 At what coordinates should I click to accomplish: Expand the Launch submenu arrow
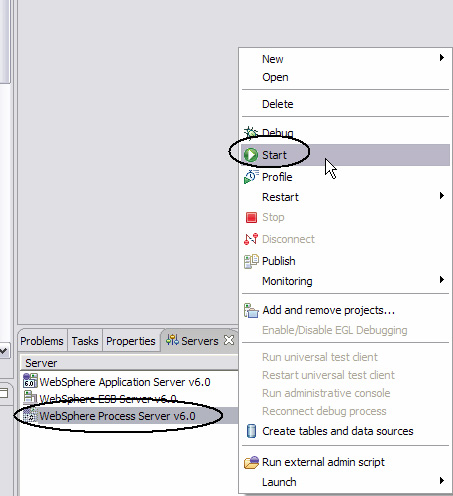[x=442, y=480]
